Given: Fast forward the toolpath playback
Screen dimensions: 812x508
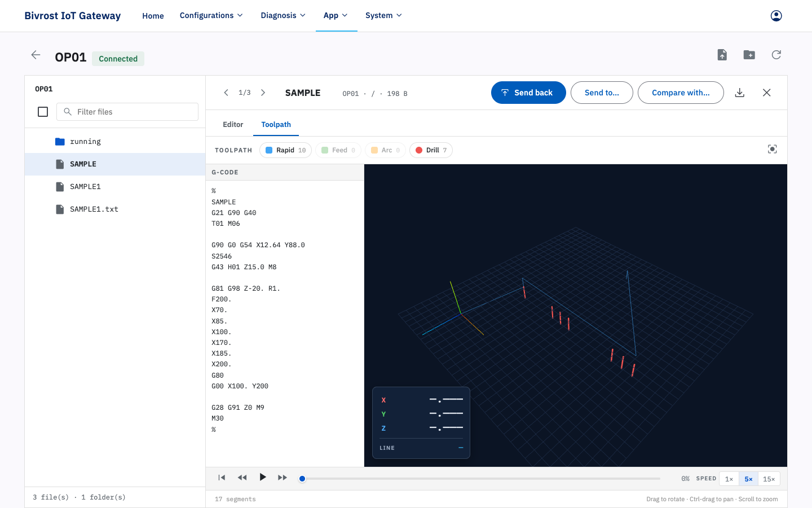Looking at the screenshot, I should pyautogui.click(x=283, y=478).
